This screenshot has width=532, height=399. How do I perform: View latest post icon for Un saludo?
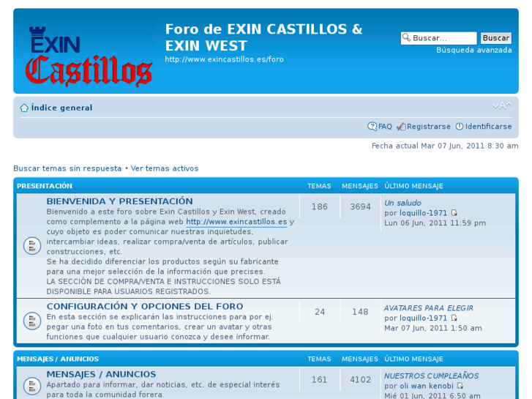pos(454,213)
